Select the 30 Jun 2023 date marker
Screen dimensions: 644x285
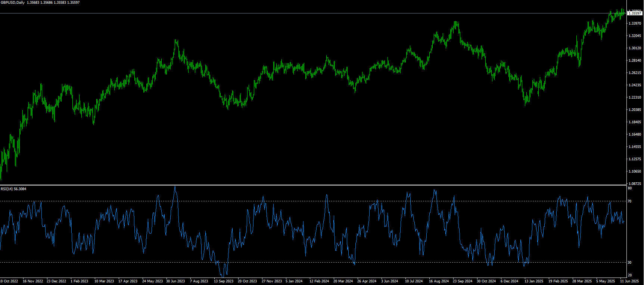click(x=175, y=281)
